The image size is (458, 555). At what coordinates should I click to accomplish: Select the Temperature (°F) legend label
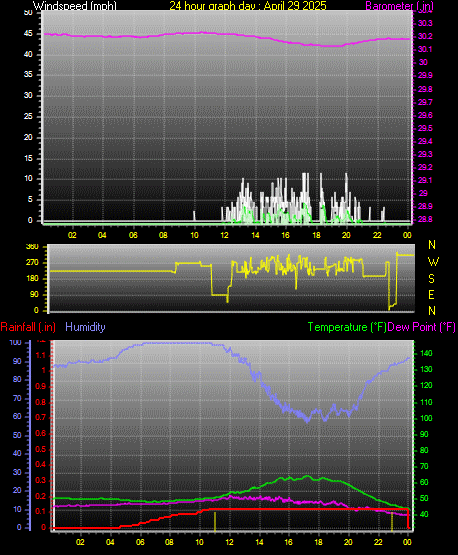click(x=347, y=327)
